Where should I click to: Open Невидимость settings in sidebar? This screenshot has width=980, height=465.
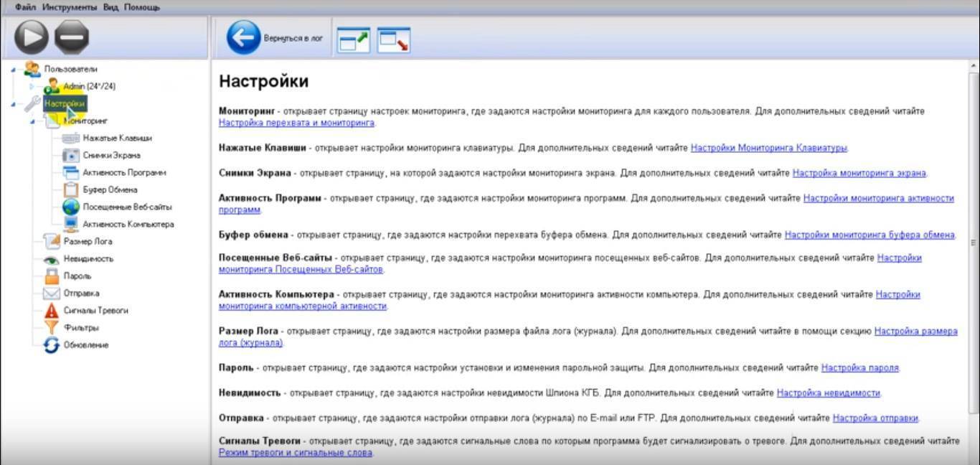point(88,259)
